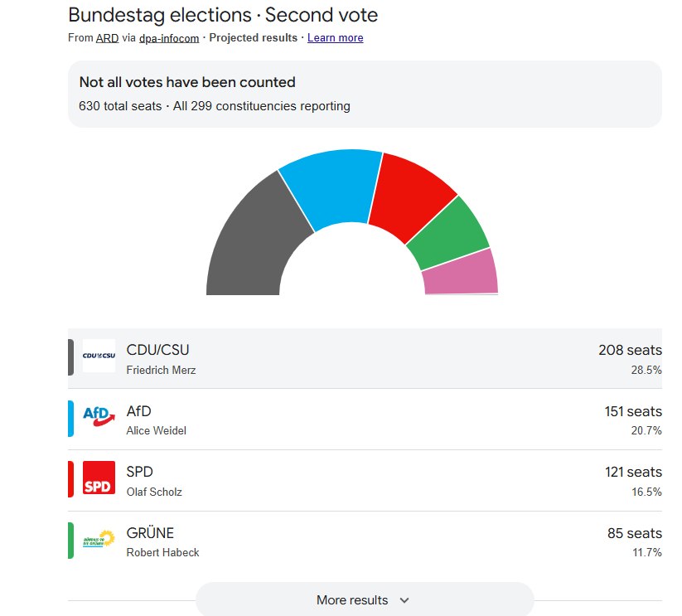This screenshot has height=616, width=682.
Task: Open the CDU/CSU Friedrich Merz result row
Action: tap(365, 358)
